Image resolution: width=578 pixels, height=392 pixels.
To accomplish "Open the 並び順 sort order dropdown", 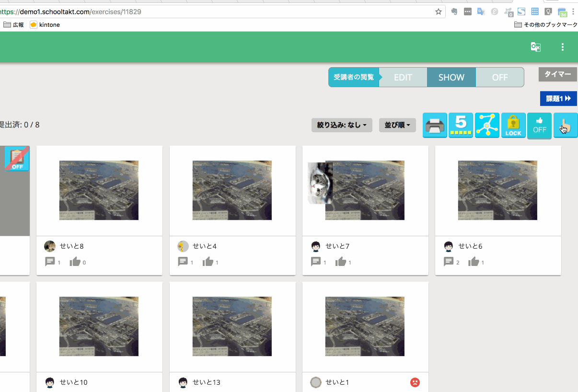I will coord(397,125).
